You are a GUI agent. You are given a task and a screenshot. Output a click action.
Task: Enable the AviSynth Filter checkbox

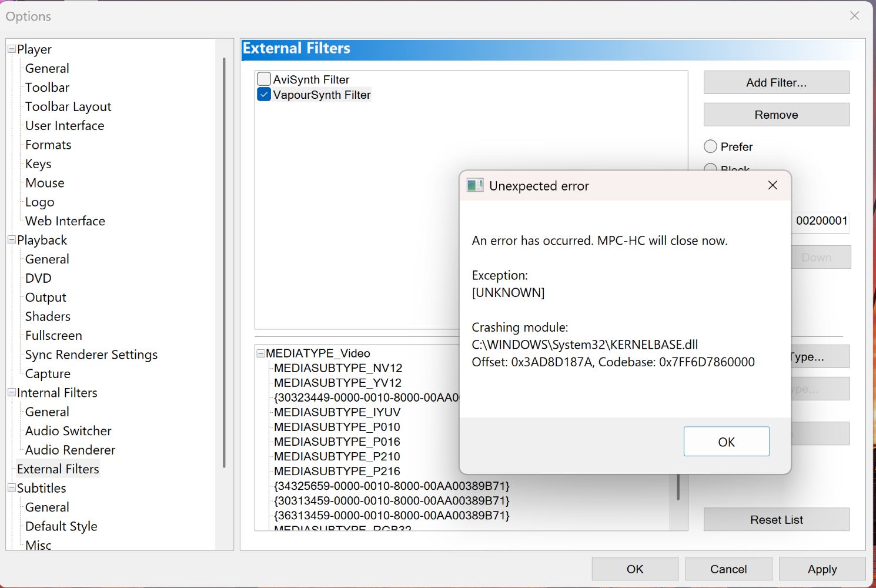tap(264, 79)
